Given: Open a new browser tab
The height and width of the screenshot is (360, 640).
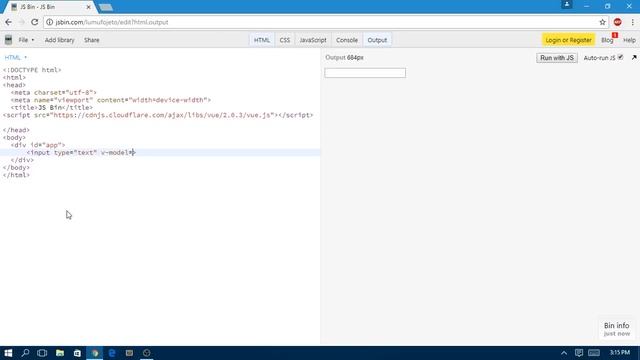Looking at the screenshot, I should click(105, 7).
